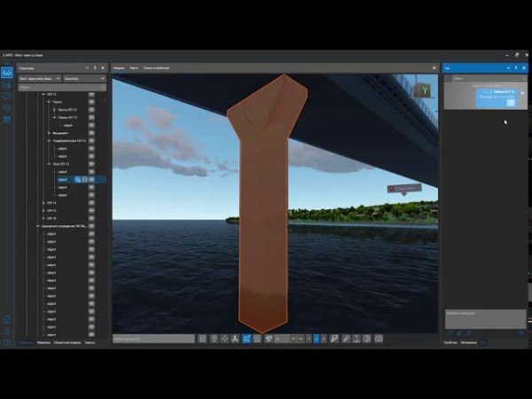Image resolution: width=532 pixels, height=399 pixels.
Task: Toggle visibility eye for ОП 16 row
Action: click(x=91, y=218)
